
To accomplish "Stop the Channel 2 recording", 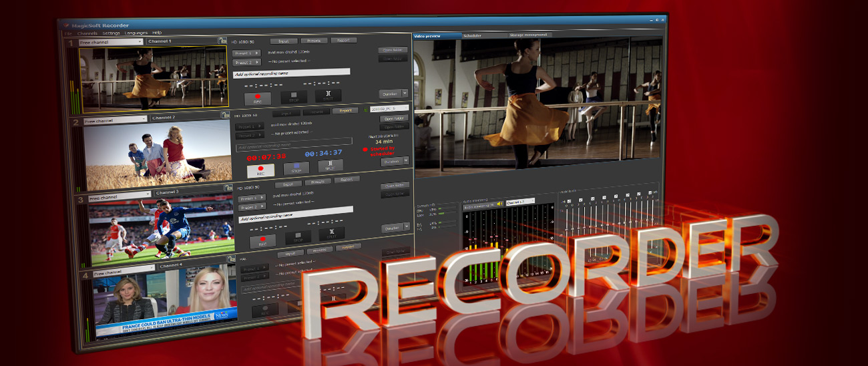I will pyautogui.click(x=297, y=168).
